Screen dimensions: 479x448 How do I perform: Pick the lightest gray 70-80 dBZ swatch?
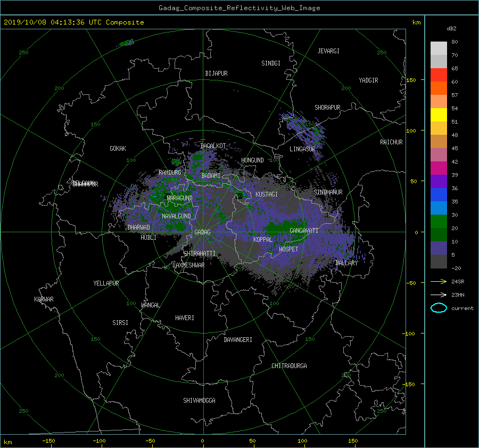click(x=439, y=48)
